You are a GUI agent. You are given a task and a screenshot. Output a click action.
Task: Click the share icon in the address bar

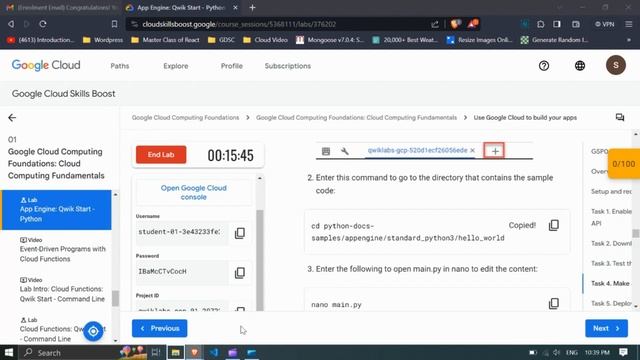tap(435, 24)
